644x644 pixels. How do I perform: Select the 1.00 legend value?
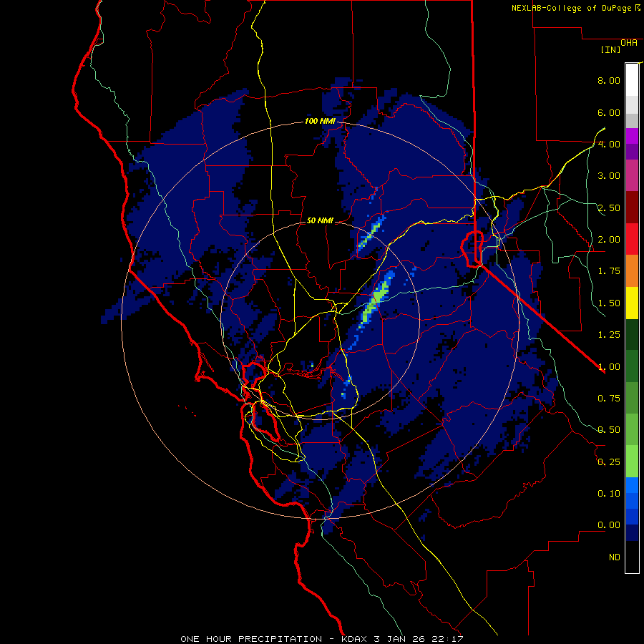pos(609,367)
